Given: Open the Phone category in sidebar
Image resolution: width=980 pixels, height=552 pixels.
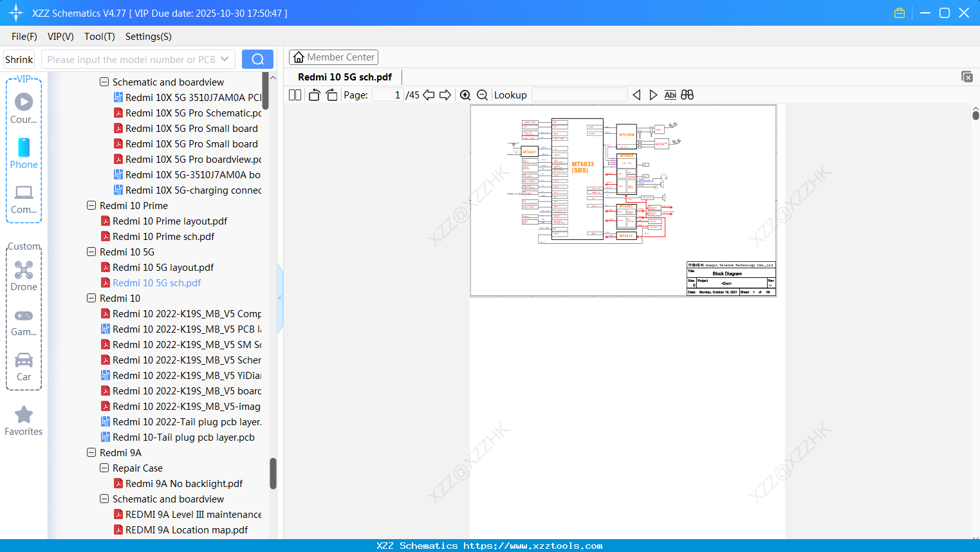Looking at the screenshot, I should [x=24, y=153].
